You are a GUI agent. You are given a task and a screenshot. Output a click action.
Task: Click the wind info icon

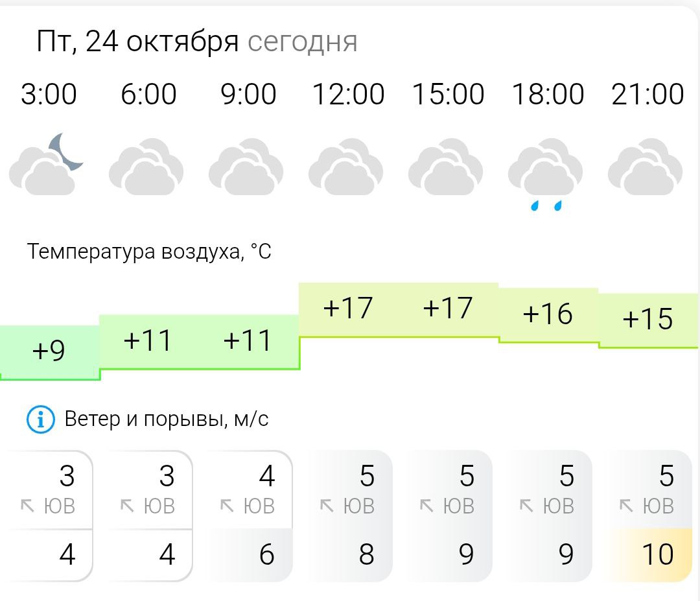pos(40,420)
